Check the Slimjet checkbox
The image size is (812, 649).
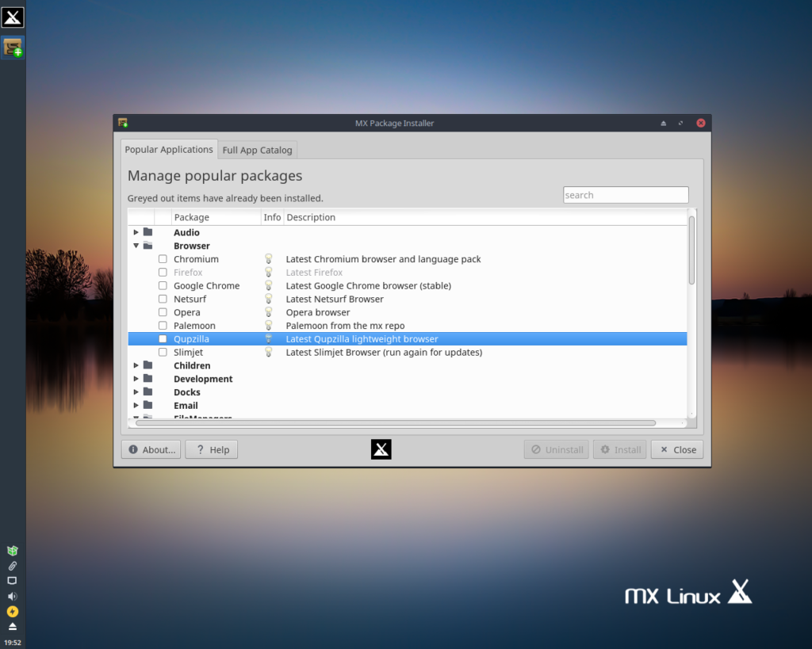[163, 352]
